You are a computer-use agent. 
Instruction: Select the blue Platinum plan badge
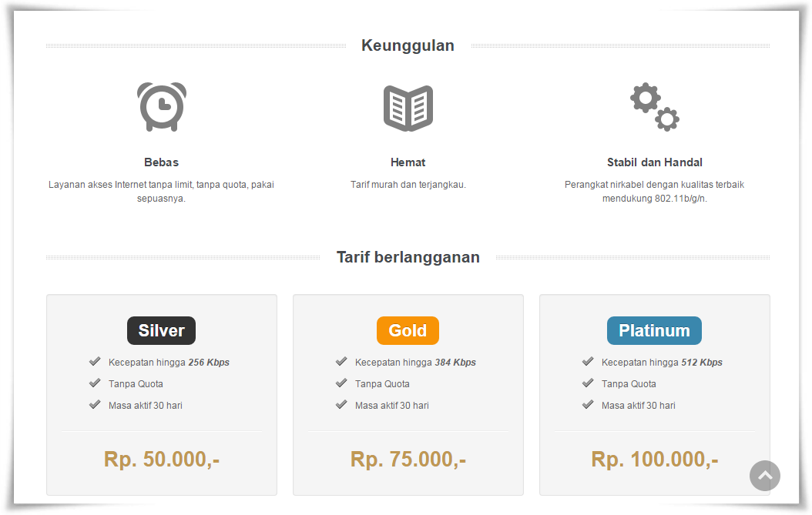(655, 330)
